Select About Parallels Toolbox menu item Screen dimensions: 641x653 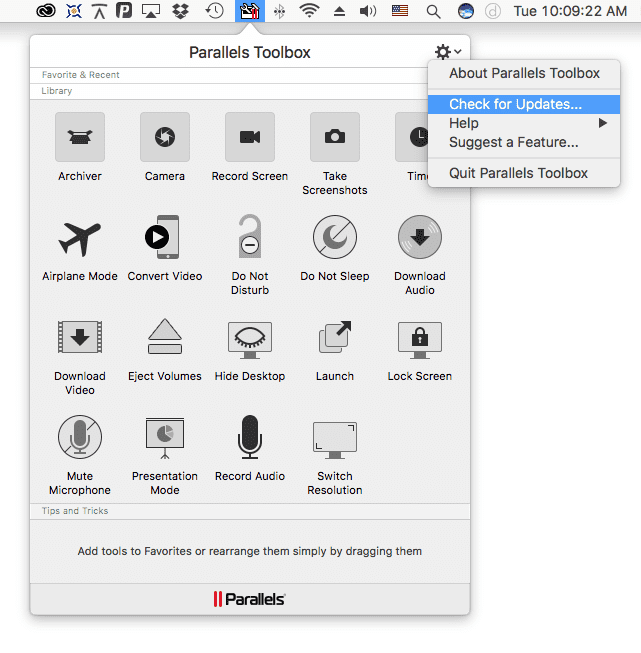coord(524,73)
